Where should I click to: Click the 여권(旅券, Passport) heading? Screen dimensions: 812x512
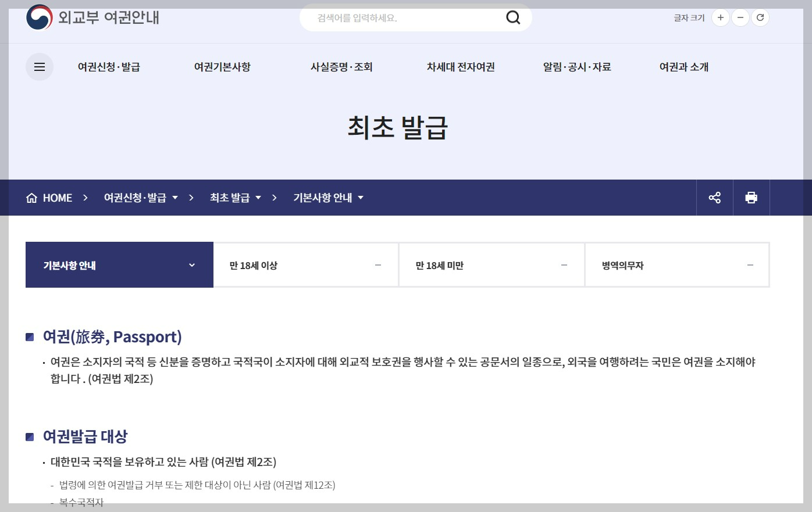click(x=112, y=336)
